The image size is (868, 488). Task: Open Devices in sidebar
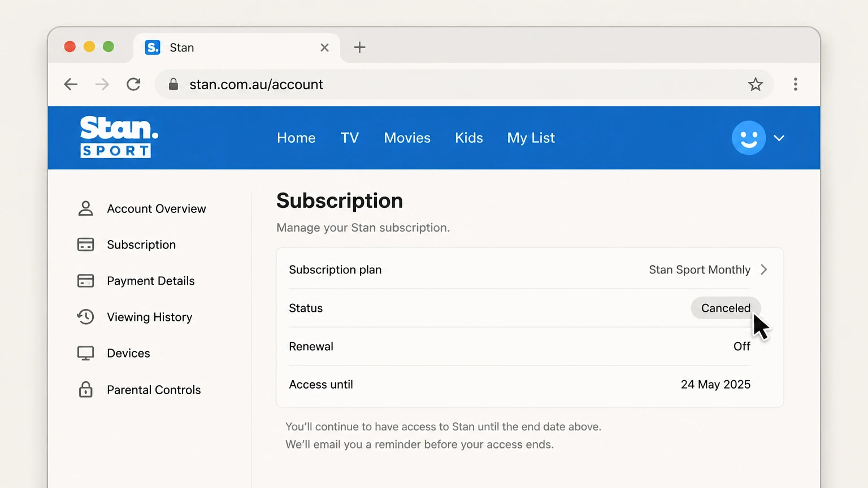(128, 353)
